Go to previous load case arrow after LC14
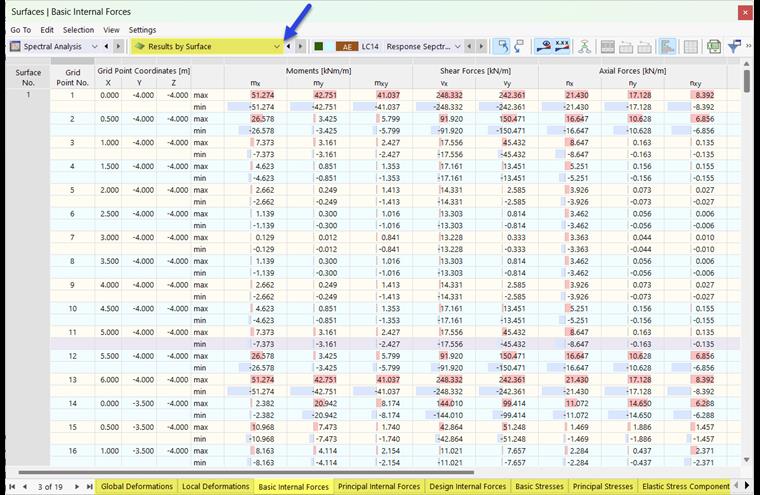The width and height of the screenshot is (760, 495). pyautogui.click(x=469, y=47)
